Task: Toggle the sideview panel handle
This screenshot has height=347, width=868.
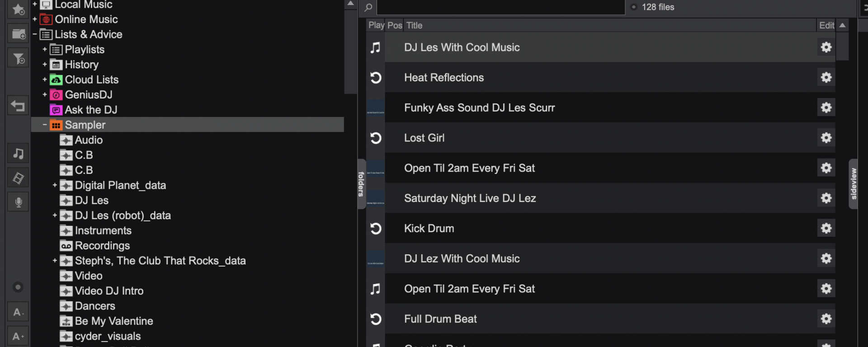Action: coord(854,184)
